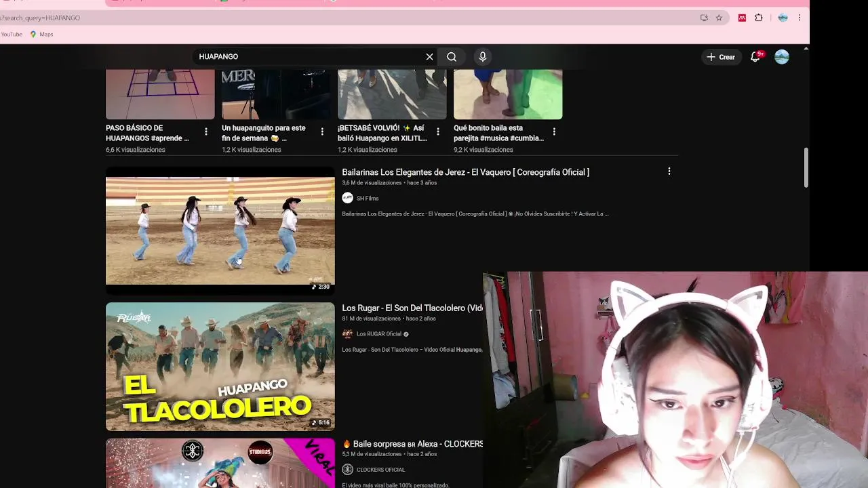The height and width of the screenshot is (488, 868).
Task: Open options for ¡BETSABÉ VOLVIÓ! short
Action: point(438,131)
